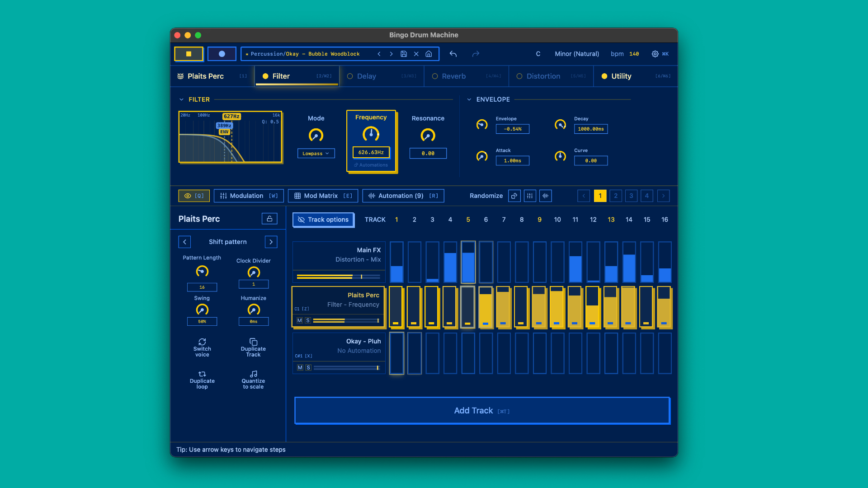Click the Duplicate loop icon
The width and height of the screenshot is (868, 488).
[x=202, y=374]
